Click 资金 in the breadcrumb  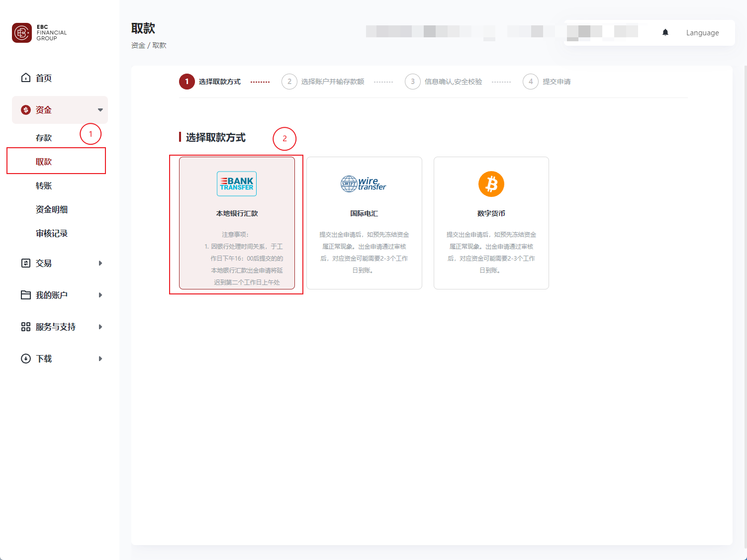pyautogui.click(x=138, y=45)
